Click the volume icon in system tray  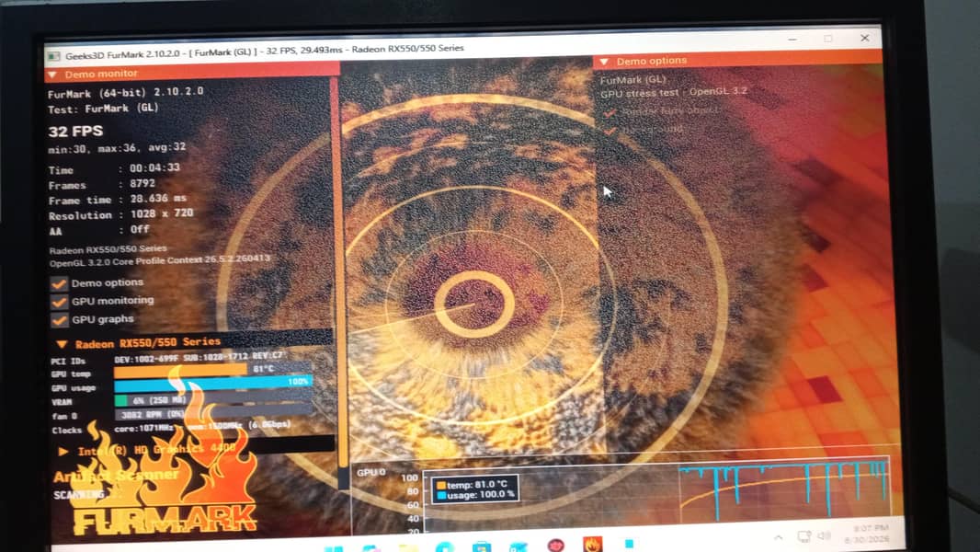coord(825,535)
